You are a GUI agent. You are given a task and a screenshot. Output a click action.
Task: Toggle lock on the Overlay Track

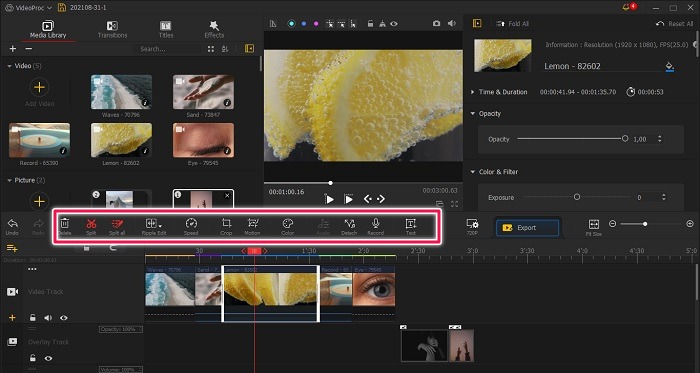click(33, 358)
